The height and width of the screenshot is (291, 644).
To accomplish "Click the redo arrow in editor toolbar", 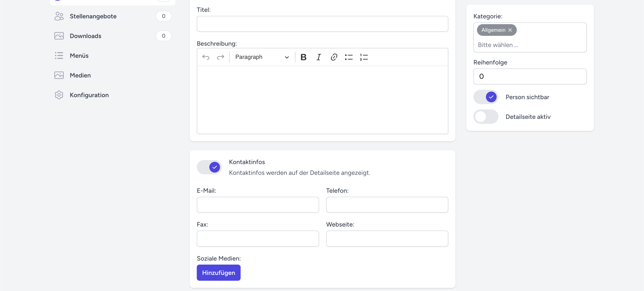I will click(x=220, y=57).
